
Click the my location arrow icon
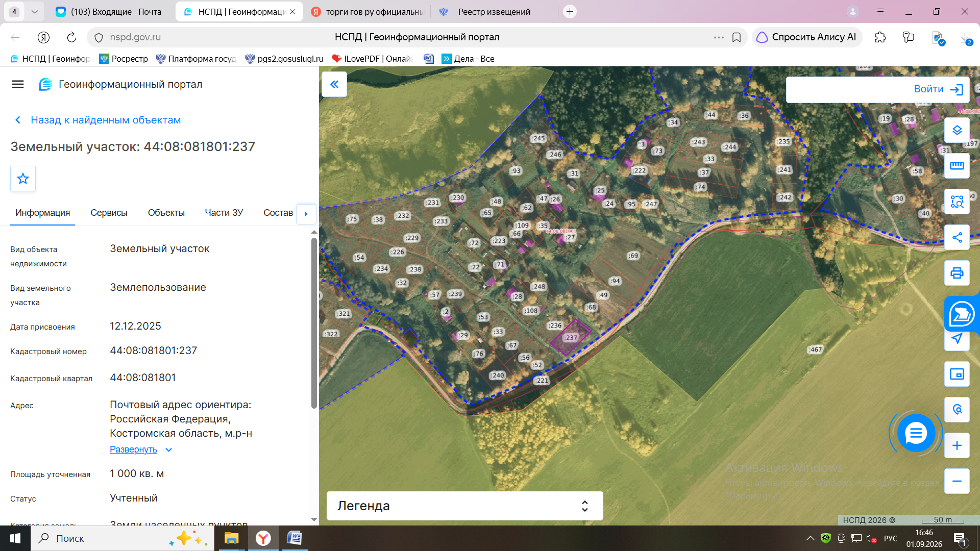(x=957, y=339)
